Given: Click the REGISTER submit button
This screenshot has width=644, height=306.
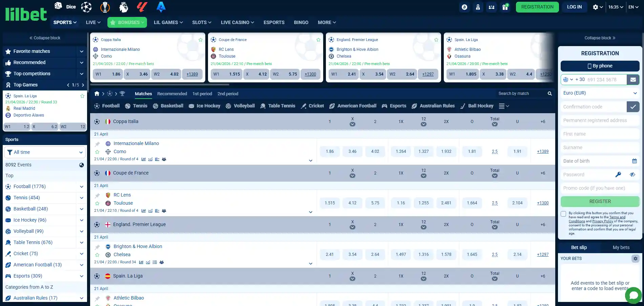Looking at the screenshot, I should [x=600, y=202].
